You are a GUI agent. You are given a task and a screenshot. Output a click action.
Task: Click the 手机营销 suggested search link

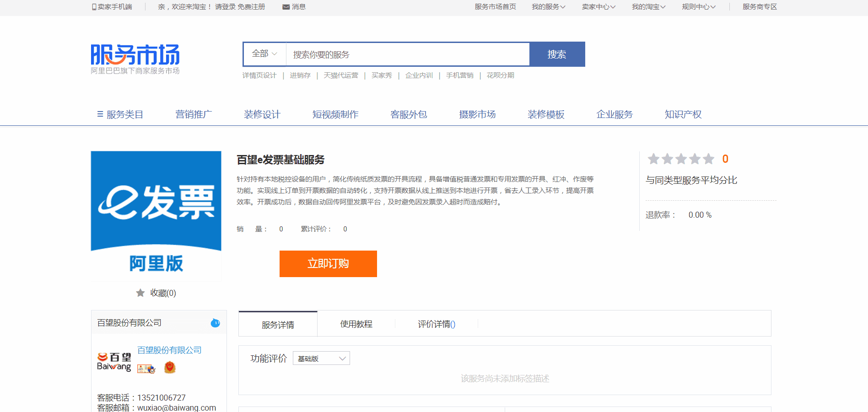click(x=460, y=75)
